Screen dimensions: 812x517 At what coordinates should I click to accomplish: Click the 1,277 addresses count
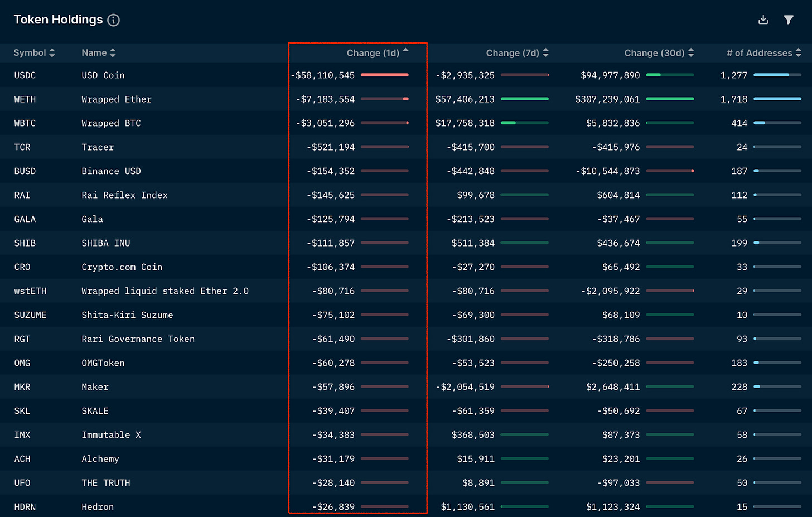click(733, 75)
